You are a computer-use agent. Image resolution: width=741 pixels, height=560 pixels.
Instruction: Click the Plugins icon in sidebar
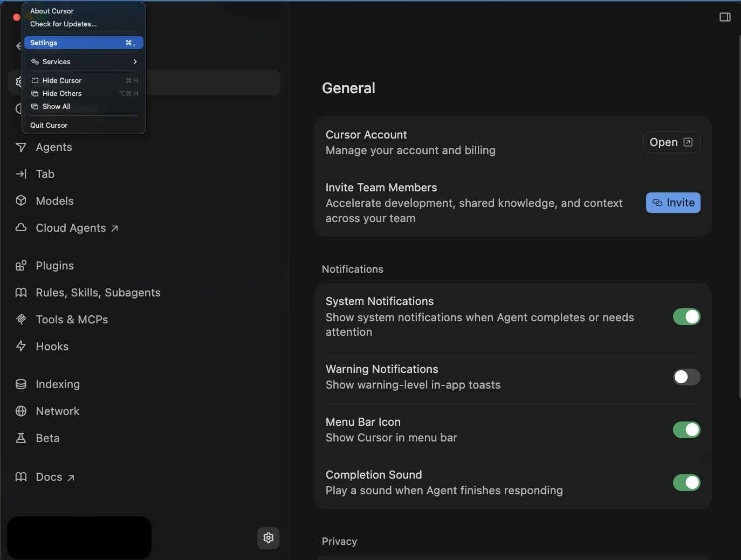pyautogui.click(x=21, y=265)
